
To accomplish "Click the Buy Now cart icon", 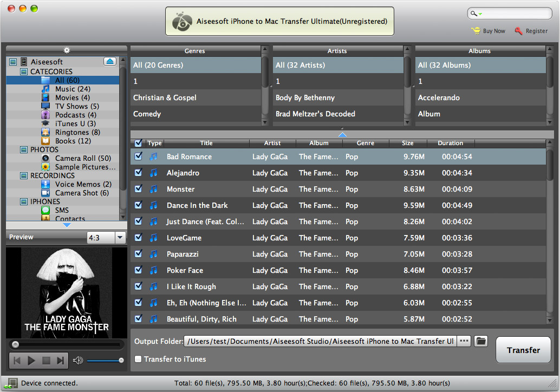I will (x=476, y=31).
